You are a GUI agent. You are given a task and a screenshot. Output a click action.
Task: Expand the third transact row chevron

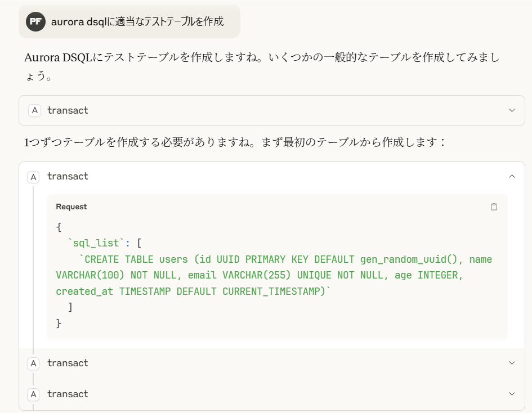point(512,363)
